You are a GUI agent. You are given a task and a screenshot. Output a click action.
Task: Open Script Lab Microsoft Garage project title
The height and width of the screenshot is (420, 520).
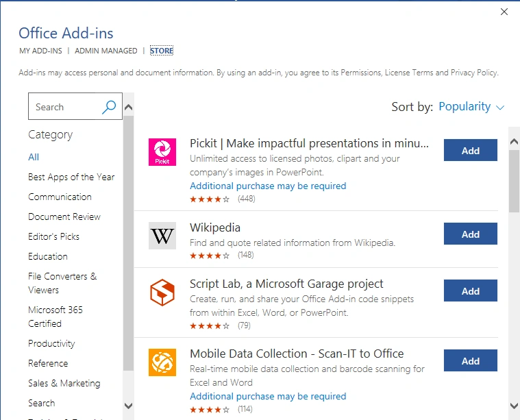(286, 284)
